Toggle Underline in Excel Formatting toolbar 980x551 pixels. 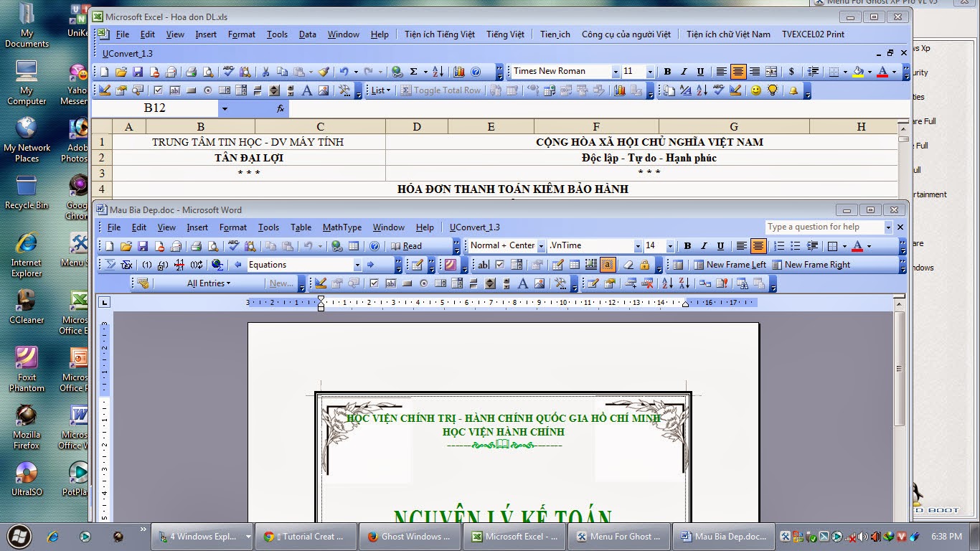(x=700, y=72)
